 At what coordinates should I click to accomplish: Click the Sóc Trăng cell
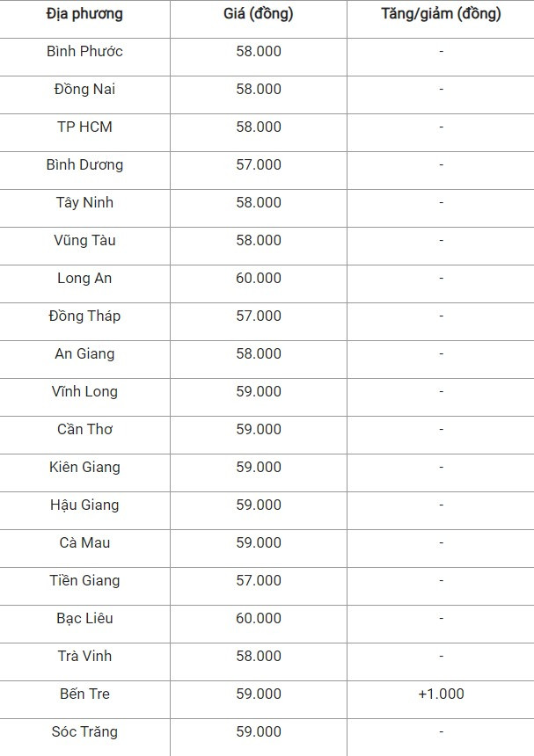(84, 732)
